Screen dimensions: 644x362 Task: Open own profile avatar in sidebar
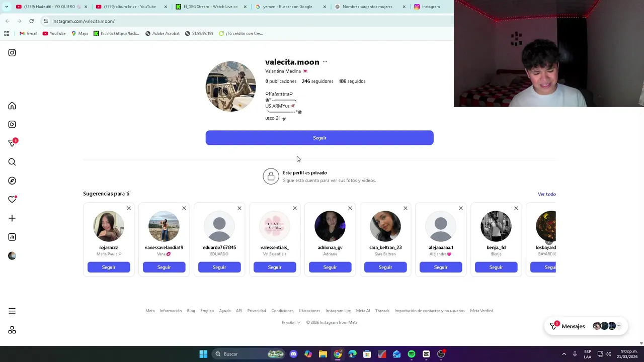click(x=12, y=256)
